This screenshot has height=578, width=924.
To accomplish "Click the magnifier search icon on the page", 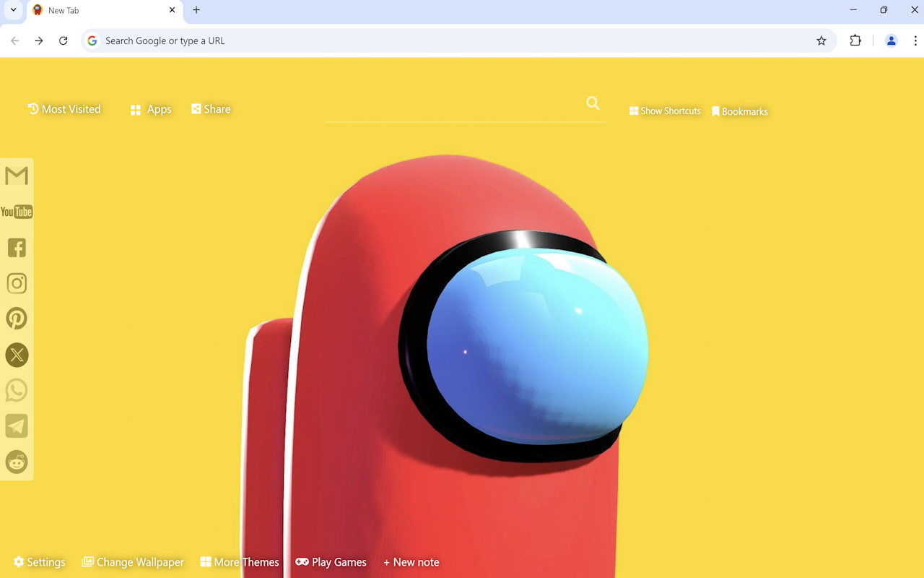I will pyautogui.click(x=593, y=103).
